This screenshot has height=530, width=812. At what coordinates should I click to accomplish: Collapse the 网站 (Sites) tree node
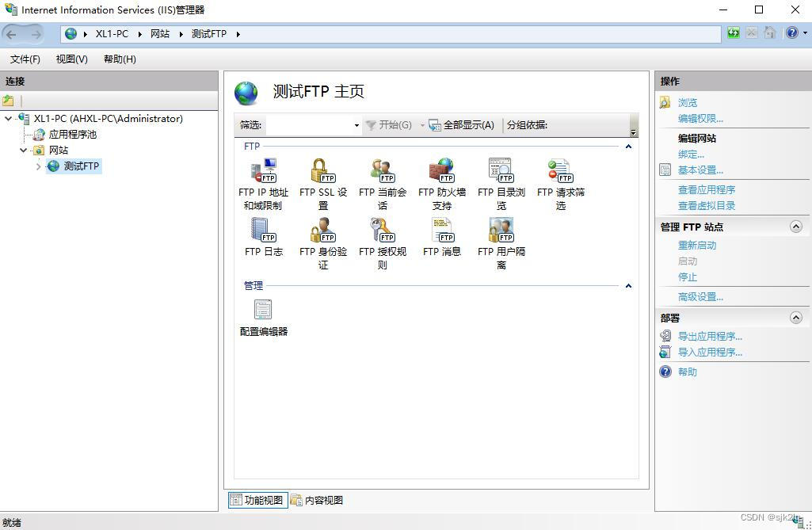[23, 151]
